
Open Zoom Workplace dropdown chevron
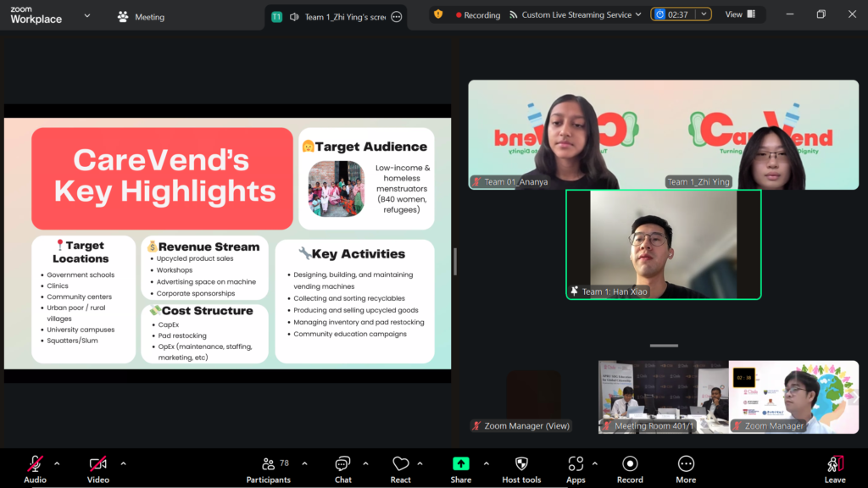point(87,15)
